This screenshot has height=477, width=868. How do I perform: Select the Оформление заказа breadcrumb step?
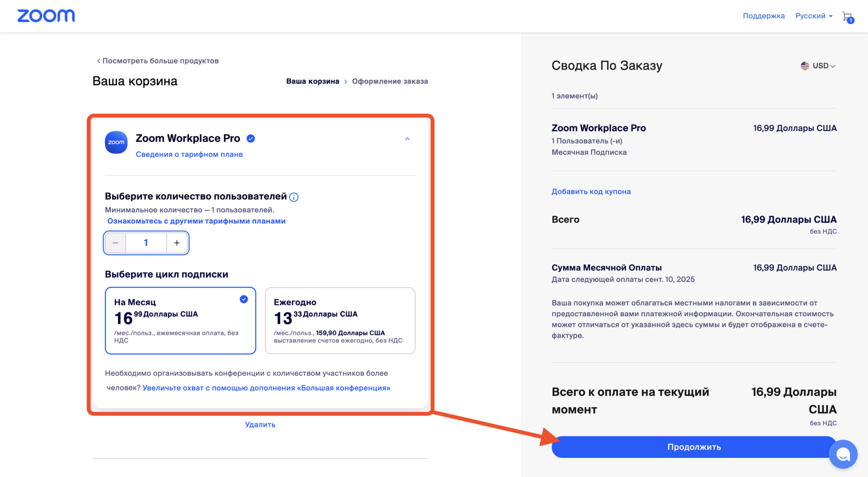click(x=390, y=81)
